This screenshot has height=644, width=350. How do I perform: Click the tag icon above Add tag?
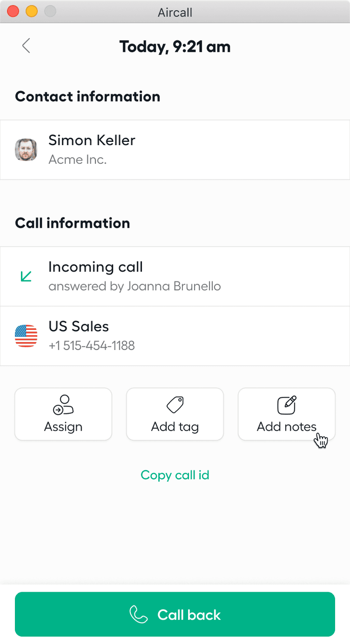pos(175,405)
